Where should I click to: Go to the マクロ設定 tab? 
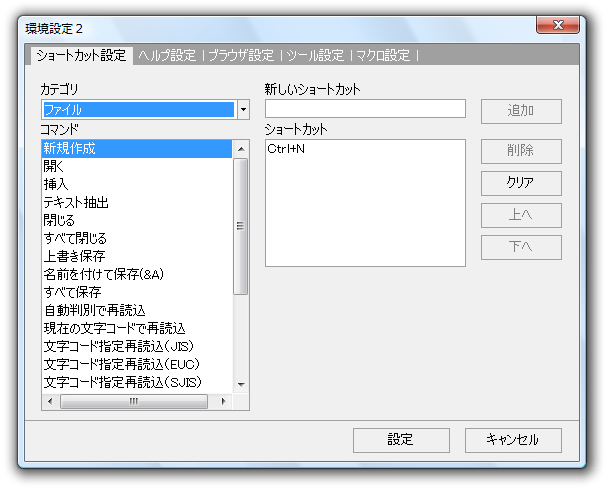[383, 55]
